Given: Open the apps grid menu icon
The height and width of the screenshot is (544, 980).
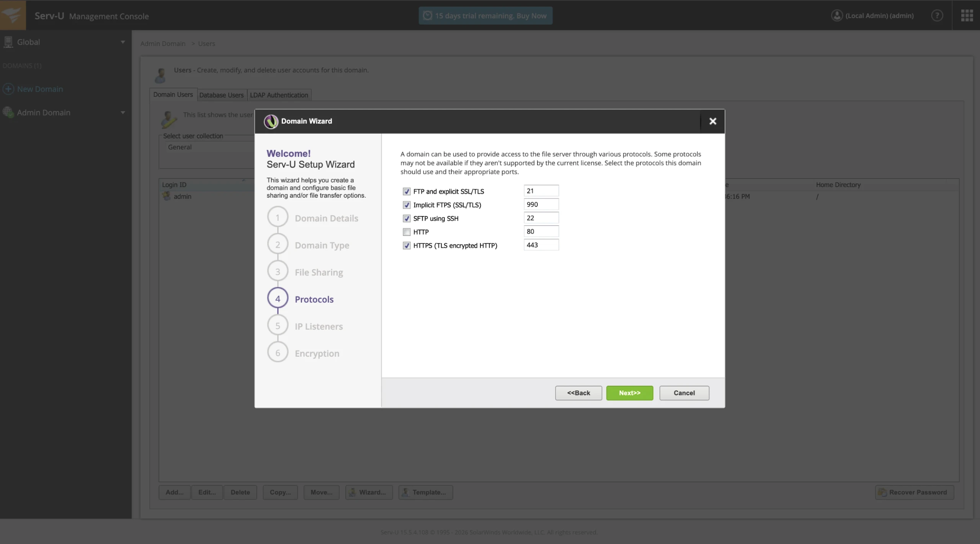Looking at the screenshot, I should [967, 15].
